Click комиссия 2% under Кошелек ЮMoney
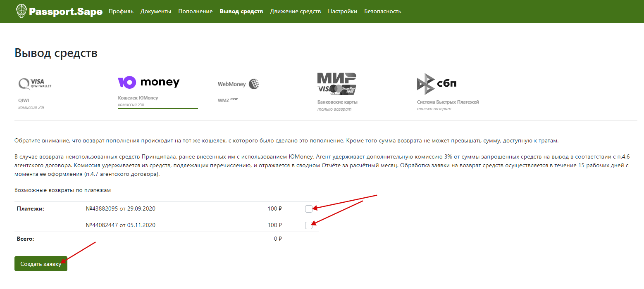 click(131, 105)
